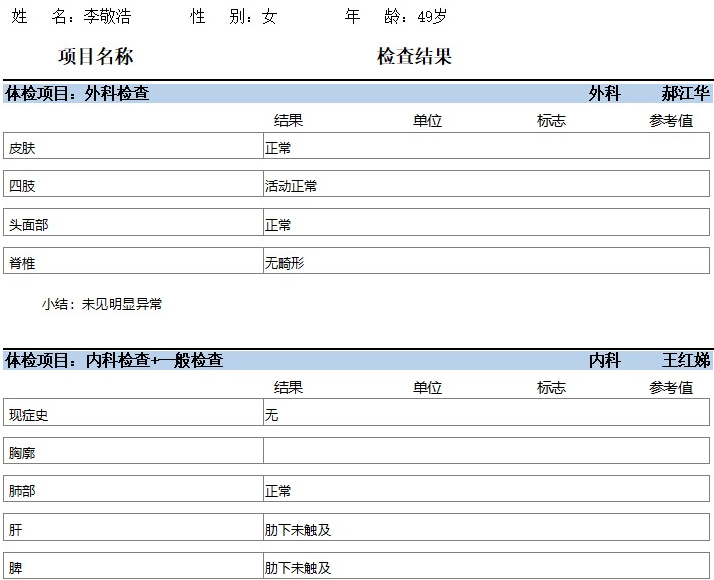Select the 脊椎 item cell
This screenshot has height=580, width=714.
(133, 260)
